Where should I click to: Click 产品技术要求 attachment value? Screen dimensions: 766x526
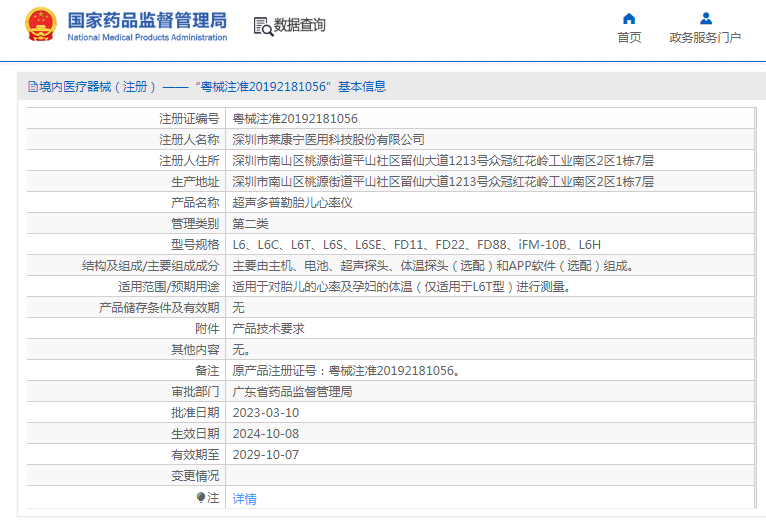point(268,329)
